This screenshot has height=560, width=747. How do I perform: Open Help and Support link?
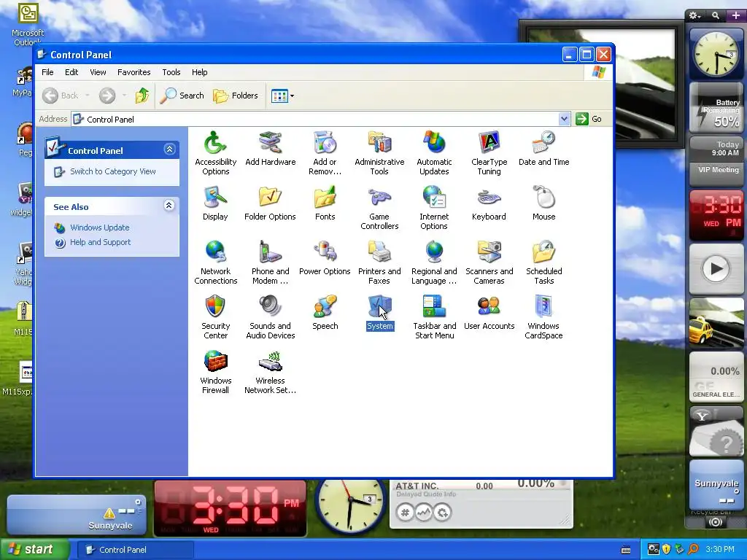coord(100,242)
